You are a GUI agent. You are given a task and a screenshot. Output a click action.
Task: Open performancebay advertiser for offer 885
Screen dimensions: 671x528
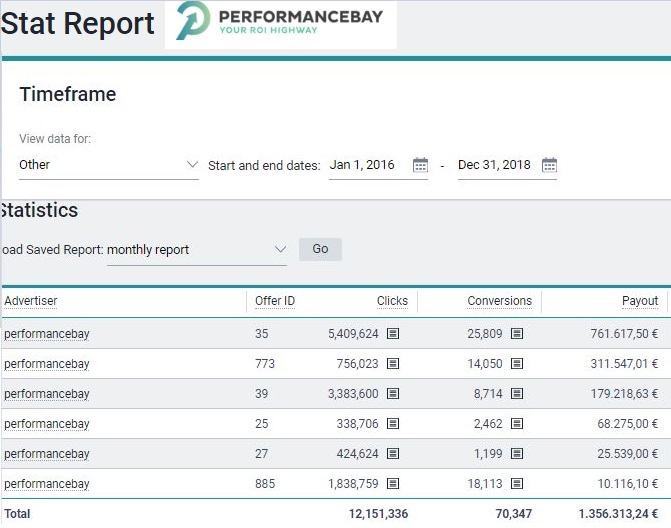point(47,484)
